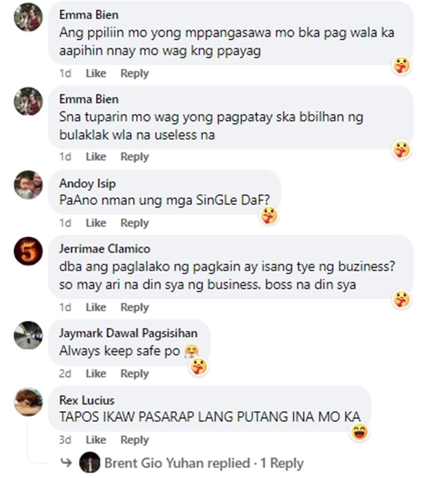The height and width of the screenshot is (478, 448).
Task: Open Jerrimae Clamico's profile picture
Action: tap(28, 251)
